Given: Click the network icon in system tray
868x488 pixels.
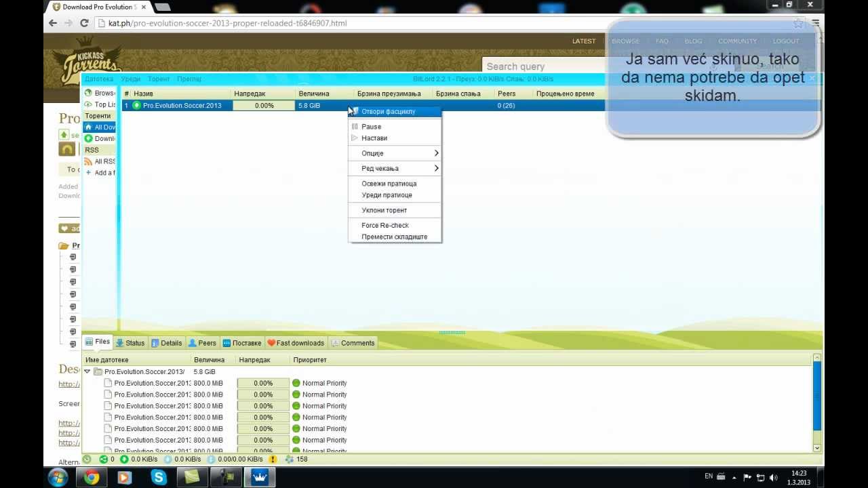Looking at the screenshot, I should pos(760,477).
